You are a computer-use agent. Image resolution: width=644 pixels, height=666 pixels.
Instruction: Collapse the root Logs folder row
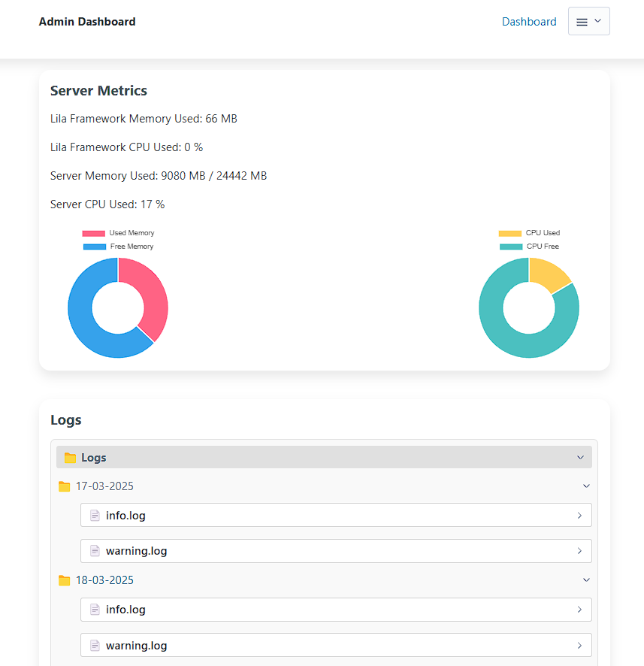point(324,458)
